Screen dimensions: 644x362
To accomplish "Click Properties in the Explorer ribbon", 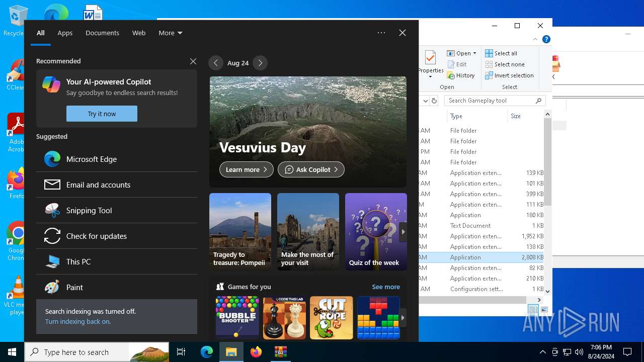I will (431, 64).
